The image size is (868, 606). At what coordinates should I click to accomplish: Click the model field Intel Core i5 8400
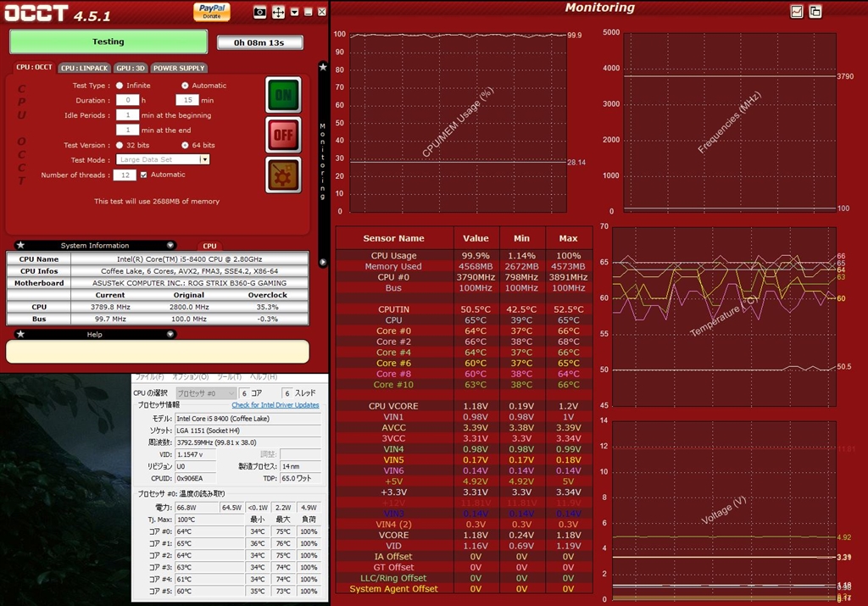tap(248, 419)
